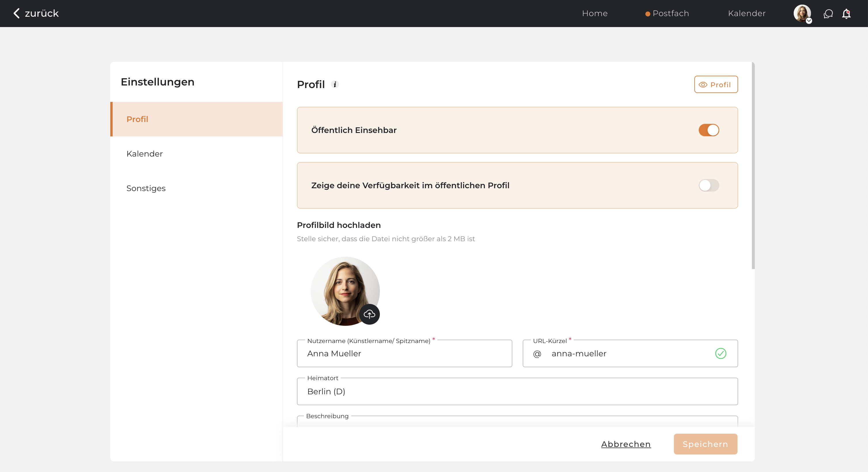Open the Sonstiges settings section
The width and height of the screenshot is (868, 472).
pyautogui.click(x=146, y=188)
